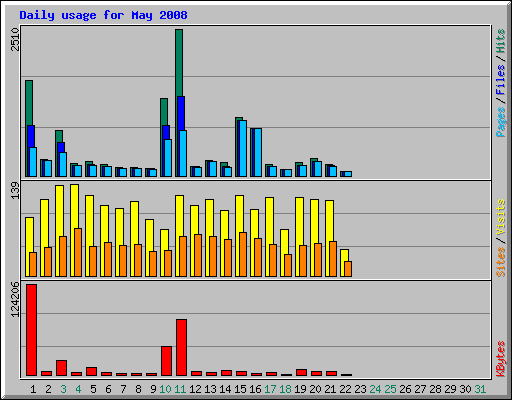Click the 139 visits axis value
The image size is (512, 400).
[15, 190]
